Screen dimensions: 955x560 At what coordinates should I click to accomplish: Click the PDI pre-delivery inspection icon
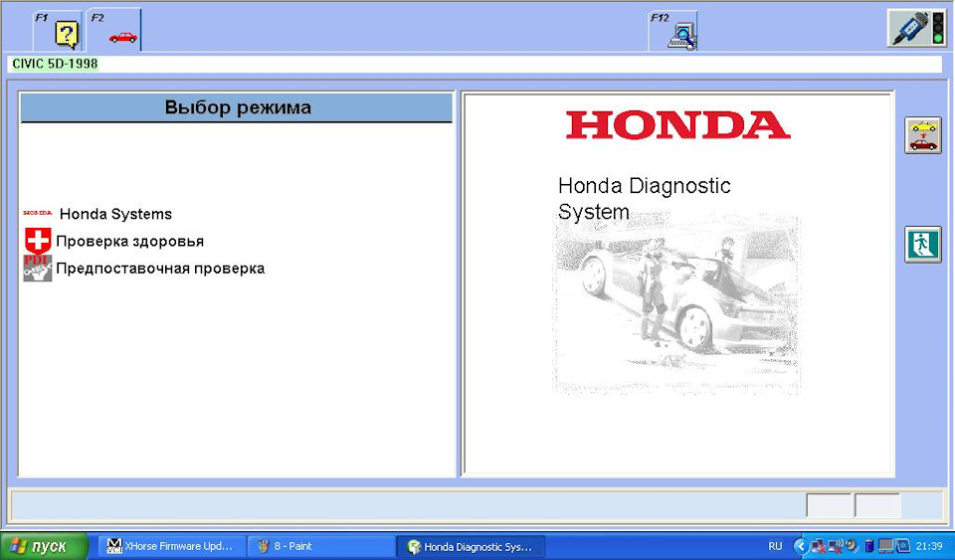pyautogui.click(x=38, y=268)
